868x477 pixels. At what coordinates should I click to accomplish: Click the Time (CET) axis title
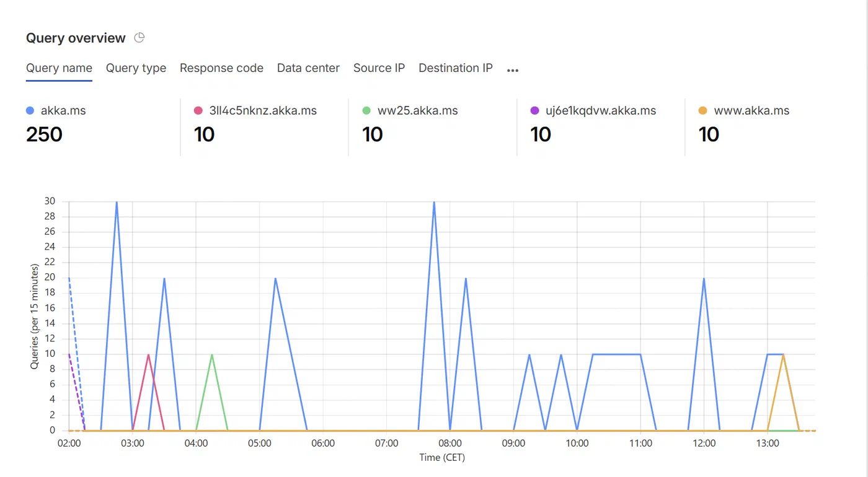(442, 458)
